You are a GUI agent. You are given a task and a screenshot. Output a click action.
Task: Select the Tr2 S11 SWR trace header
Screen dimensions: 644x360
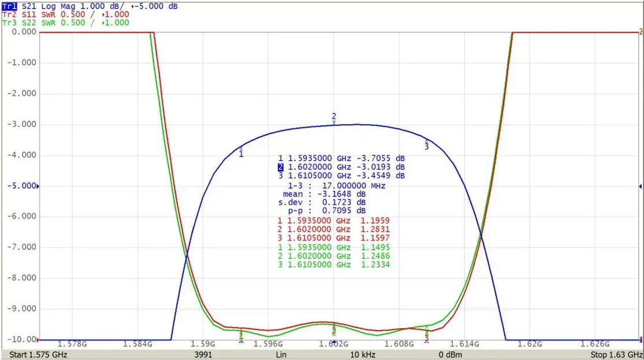click(x=66, y=14)
